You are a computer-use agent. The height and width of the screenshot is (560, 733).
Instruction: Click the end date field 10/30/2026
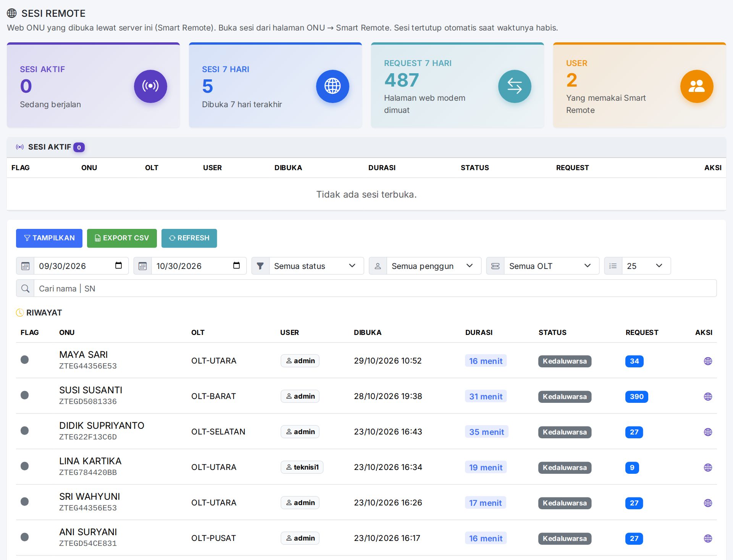pos(199,266)
